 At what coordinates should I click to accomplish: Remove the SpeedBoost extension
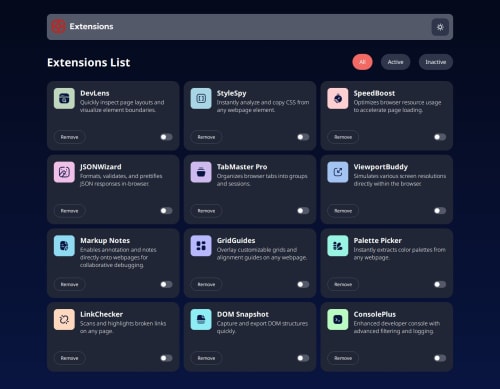point(343,137)
